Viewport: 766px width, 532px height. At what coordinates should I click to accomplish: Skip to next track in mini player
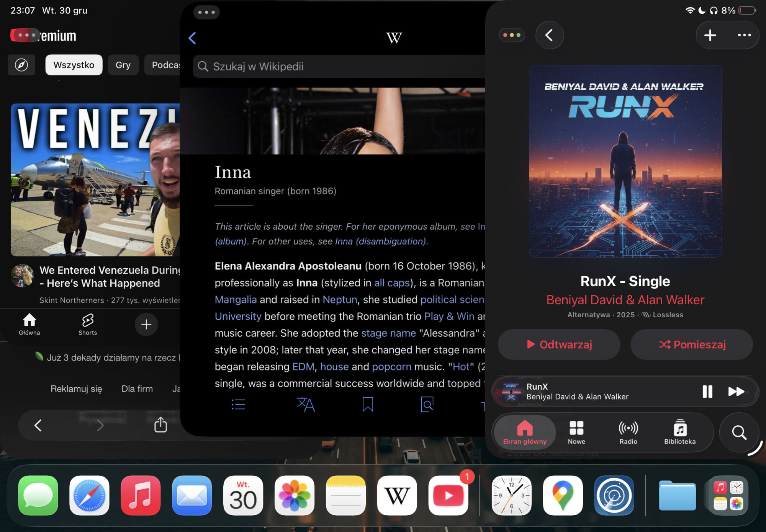click(x=736, y=392)
